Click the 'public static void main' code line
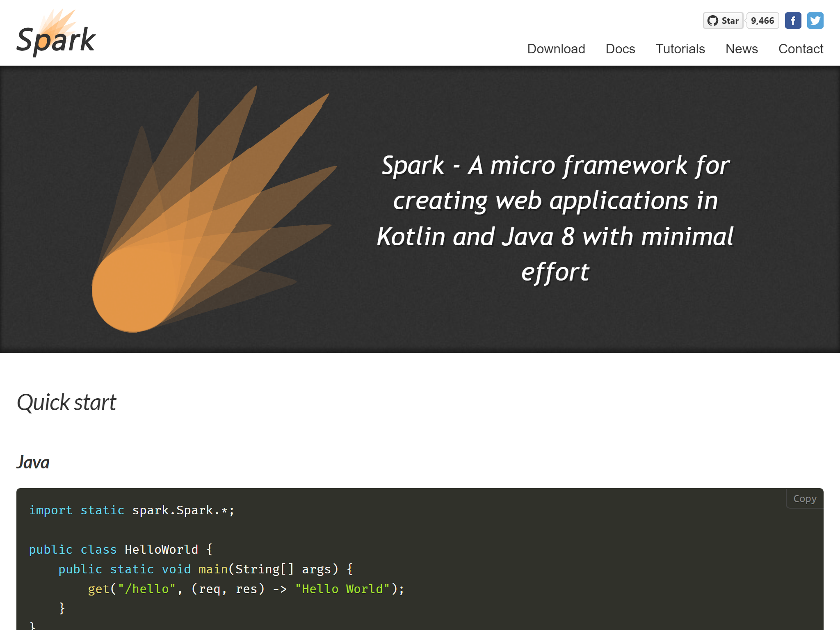Viewport: 840px width, 630px height. click(205, 569)
